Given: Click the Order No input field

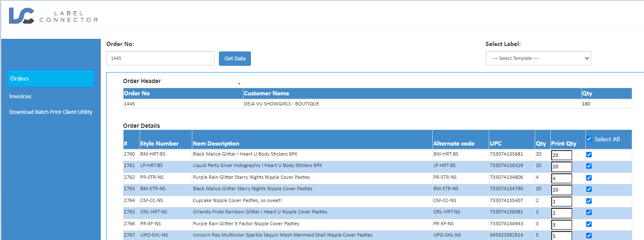Looking at the screenshot, I should (160, 58).
